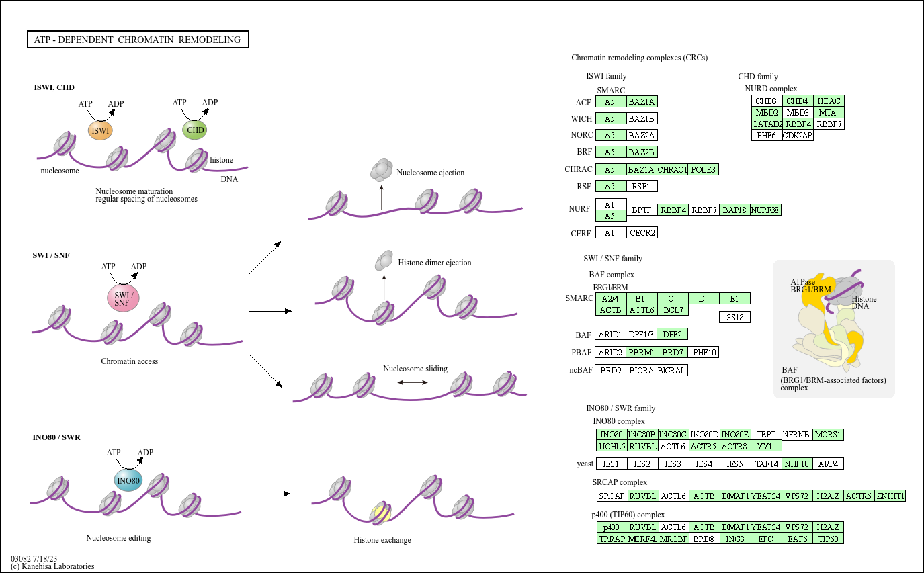Click the MTA gene box
The image size is (924, 573).
[828, 112]
